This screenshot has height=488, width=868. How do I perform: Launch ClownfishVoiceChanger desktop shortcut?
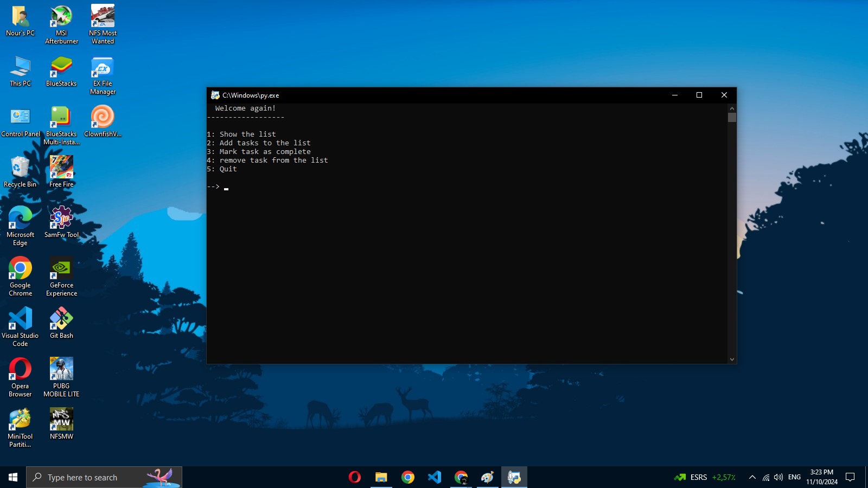(103, 122)
